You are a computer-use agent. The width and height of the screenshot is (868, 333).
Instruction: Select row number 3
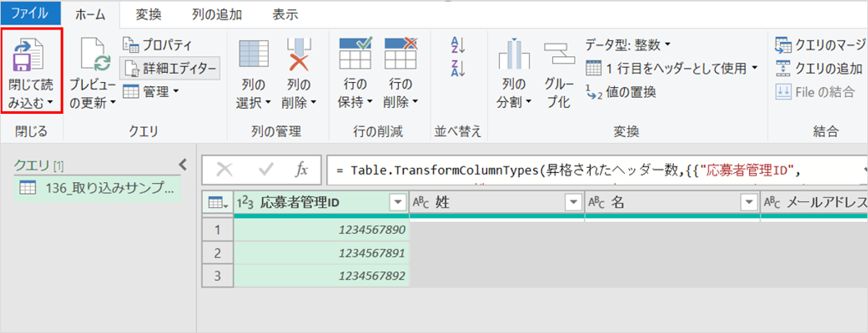coord(217,276)
